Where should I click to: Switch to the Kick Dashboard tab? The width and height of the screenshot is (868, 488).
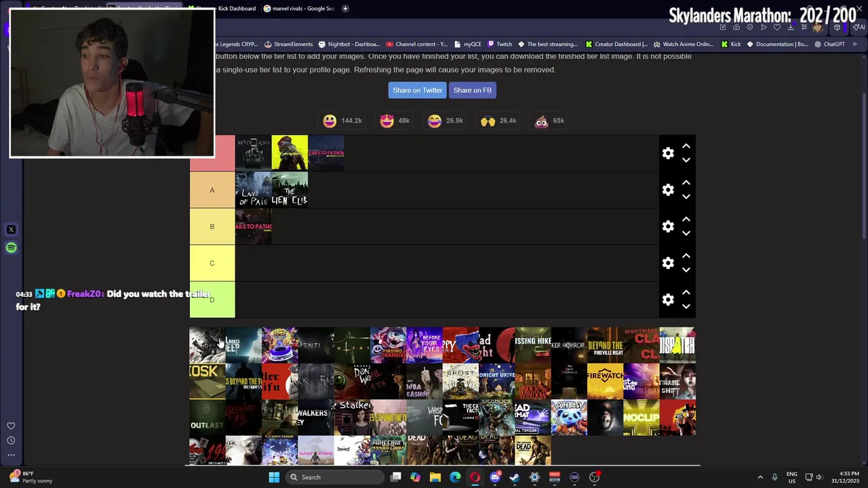coord(224,8)
